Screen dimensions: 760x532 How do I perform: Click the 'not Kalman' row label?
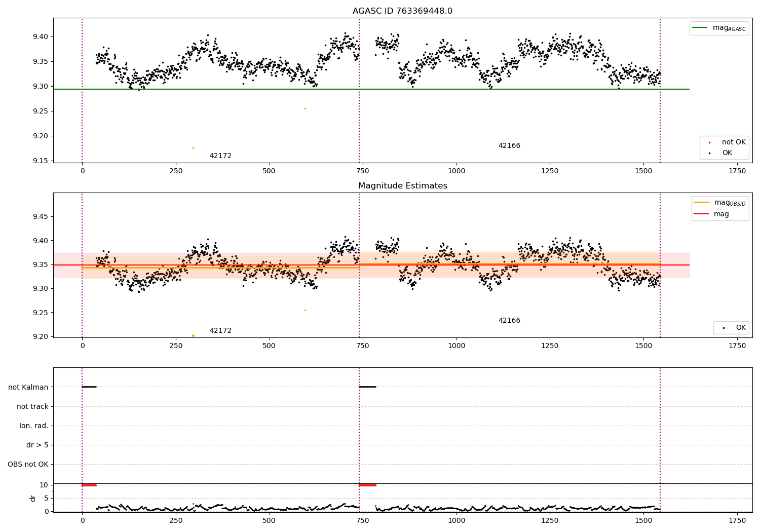pos(28,387)
